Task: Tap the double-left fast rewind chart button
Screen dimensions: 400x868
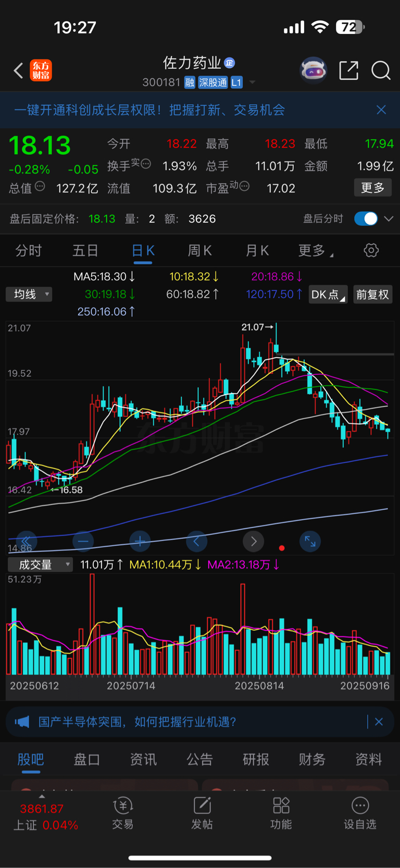Action: tap(26, 542)
